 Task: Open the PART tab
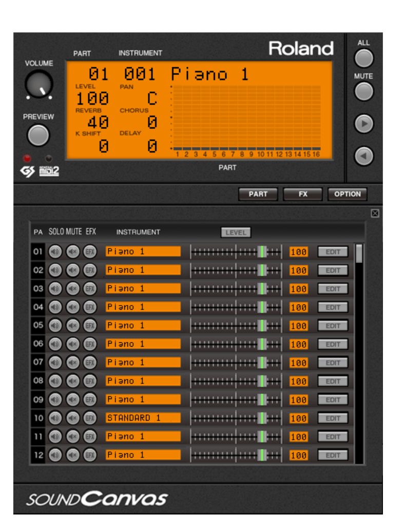click(x=258, y=194)
